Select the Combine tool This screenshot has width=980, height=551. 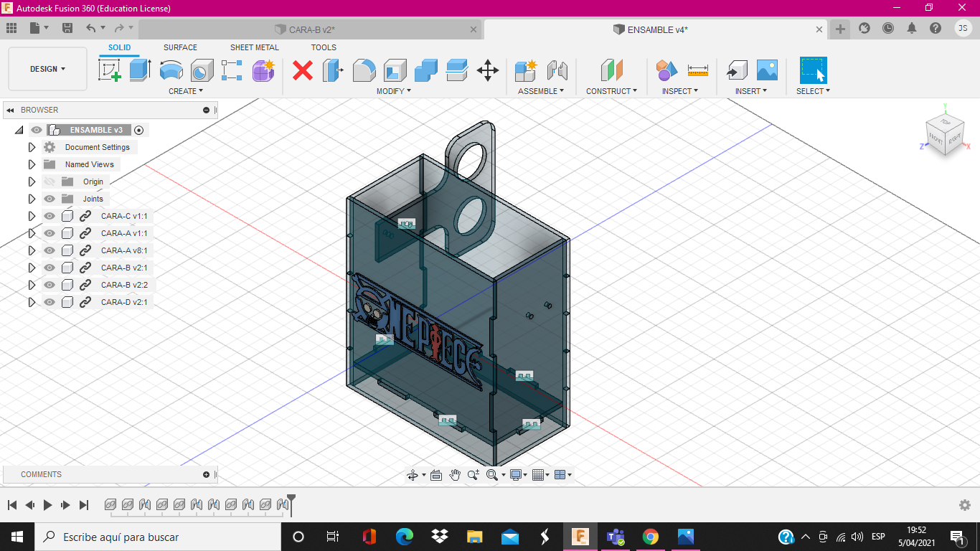click(x=426, y=70)
